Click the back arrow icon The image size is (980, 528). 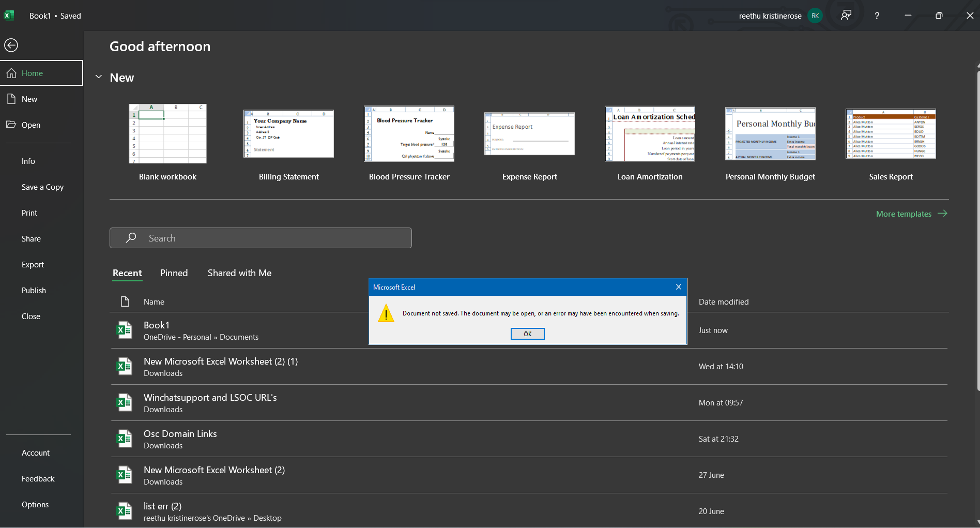pyautogui.click(x=11, y=46)
